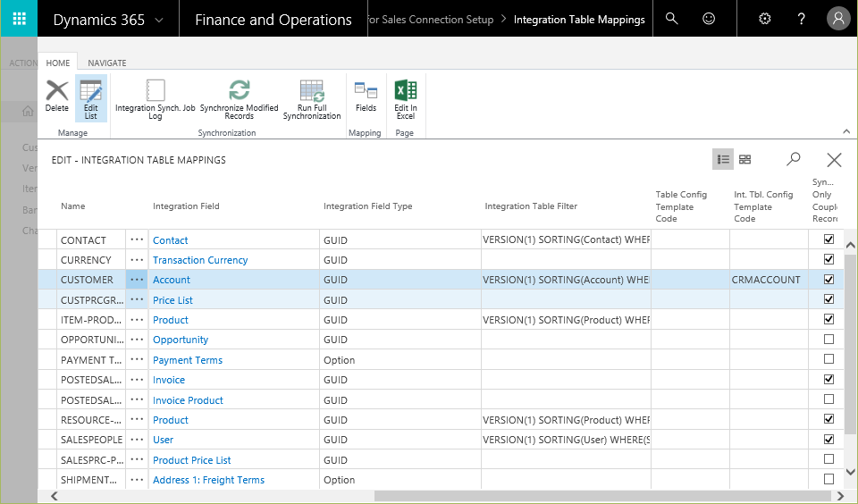Open the settings gear icon
This screenshot has height=504, width=858.
click(x=765, y=19)
